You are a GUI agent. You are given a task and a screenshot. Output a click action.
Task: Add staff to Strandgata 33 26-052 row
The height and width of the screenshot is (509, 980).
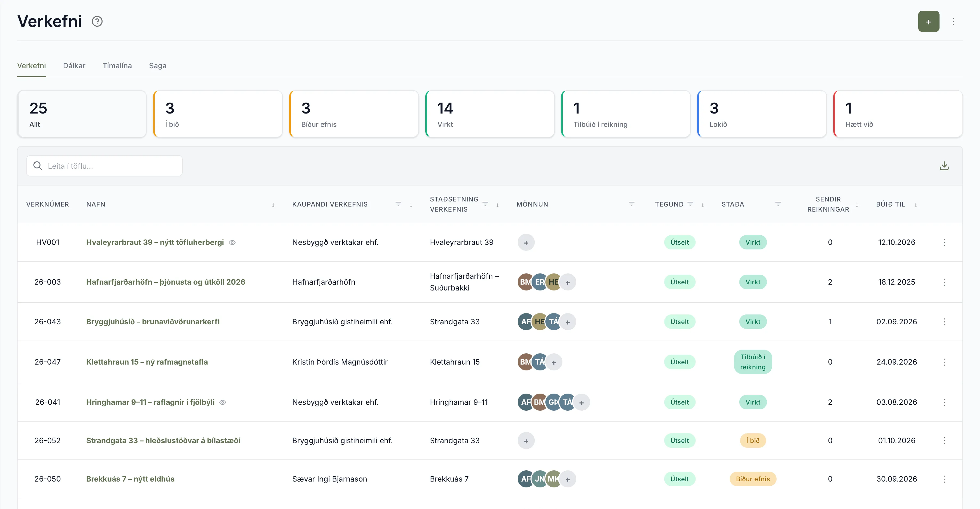(526, 441)
